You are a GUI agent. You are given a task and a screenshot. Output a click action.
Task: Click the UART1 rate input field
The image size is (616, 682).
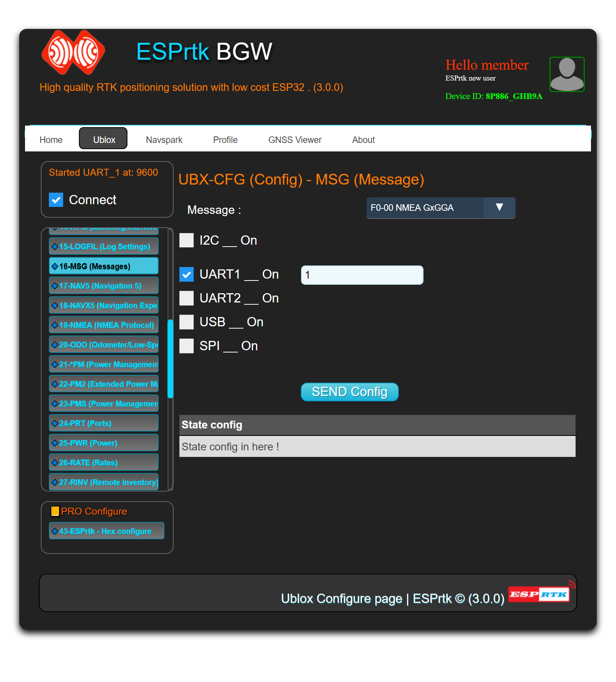coord(362,275)
